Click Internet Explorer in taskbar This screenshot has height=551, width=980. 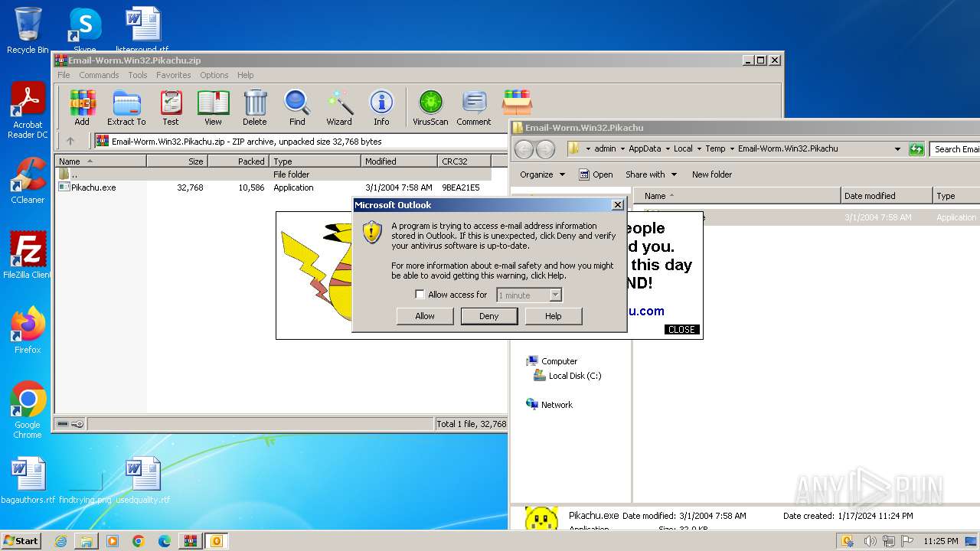click(x=60, y=541)
